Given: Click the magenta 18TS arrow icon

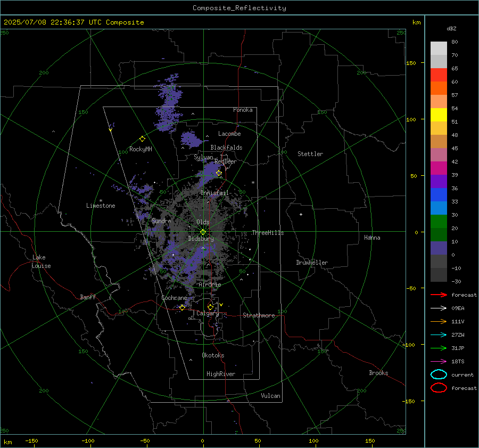Looking at the screenshot, I should (x=439, y=362).
